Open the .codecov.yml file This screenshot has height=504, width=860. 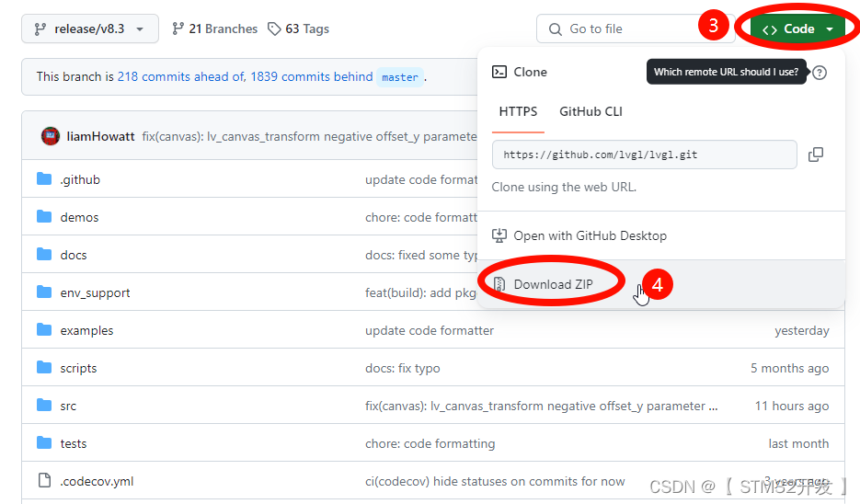(x=97, y=482)
